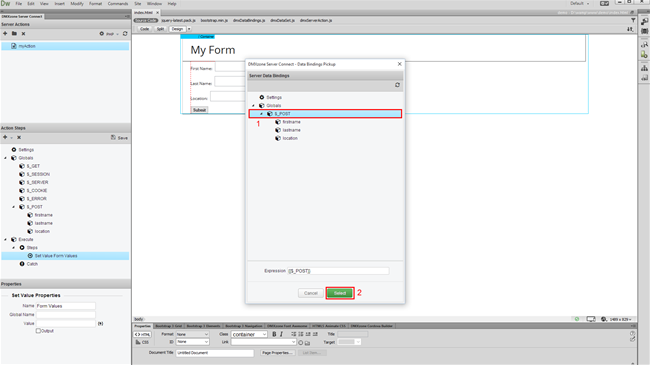The image size is (650, 365).
Task: Open the window size dropdown in status bar
Action: pyautogui.click(x=621, y=319)
